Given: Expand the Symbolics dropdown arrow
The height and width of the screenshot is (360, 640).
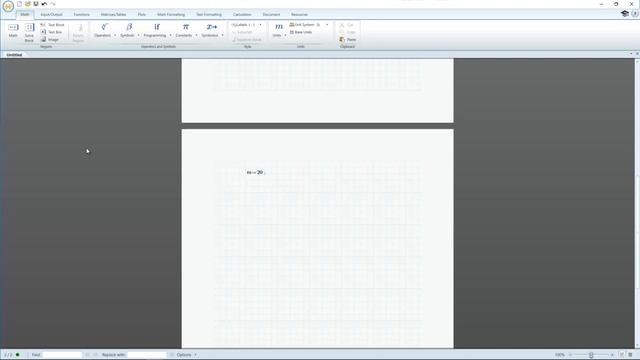Looking at the screenshot, I should tap(222, 36).
